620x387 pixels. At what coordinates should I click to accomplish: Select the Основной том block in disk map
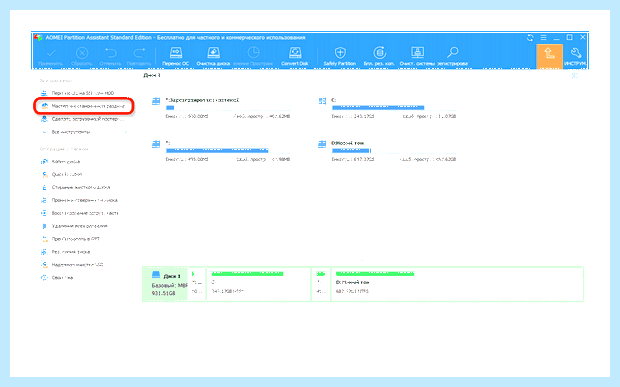point(457,285)
